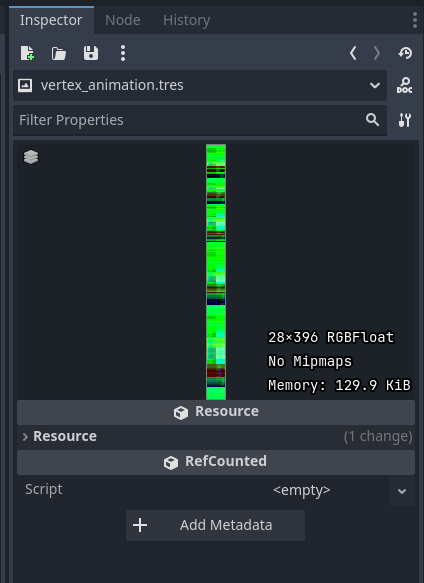Create a new resource in Inspector
This screenshot has width=424, height=583.
coord(27,53)
